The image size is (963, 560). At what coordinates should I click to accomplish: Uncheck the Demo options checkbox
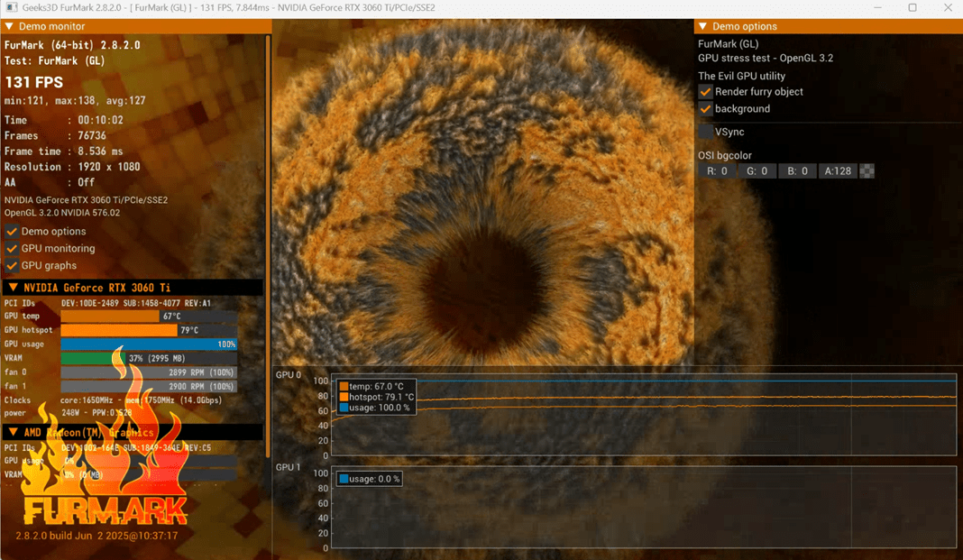click(x=12, y=232)
